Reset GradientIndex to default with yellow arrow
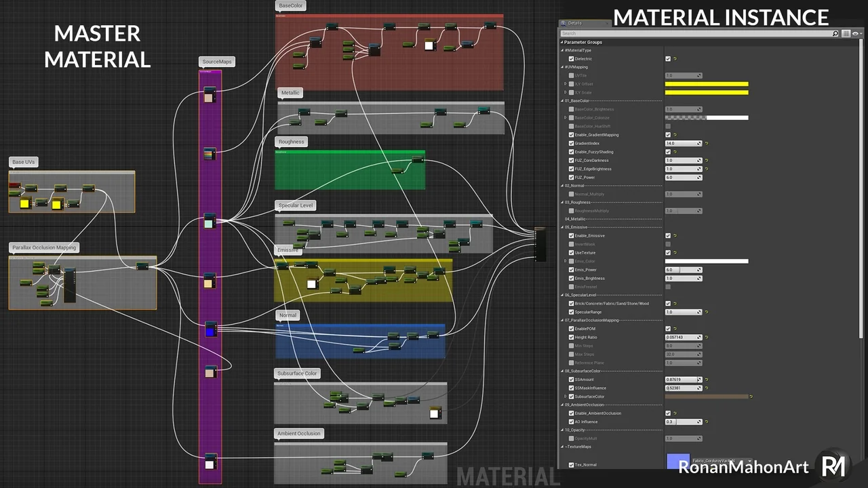This screenshot has height=488, width=868. [x=706, y=144]
